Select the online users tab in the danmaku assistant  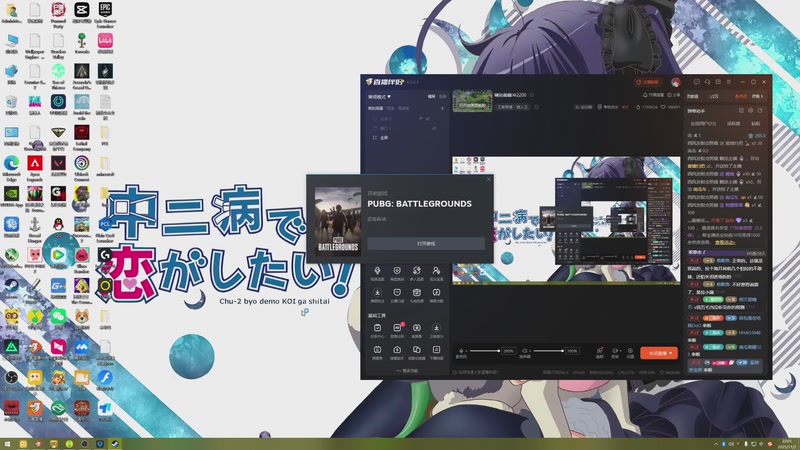point(704,123)
